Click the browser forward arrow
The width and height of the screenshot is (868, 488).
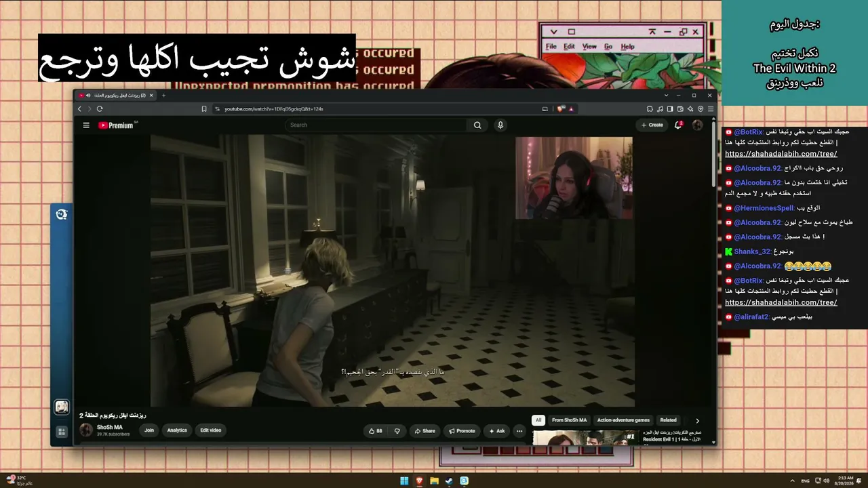89,108
